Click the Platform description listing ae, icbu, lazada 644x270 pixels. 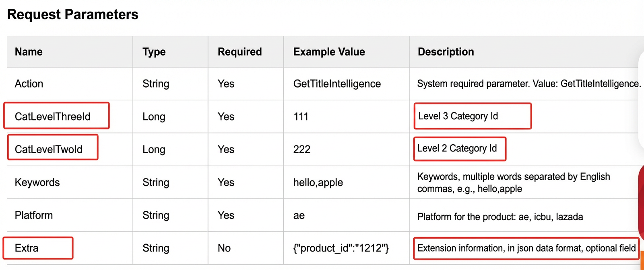point(500,217)
